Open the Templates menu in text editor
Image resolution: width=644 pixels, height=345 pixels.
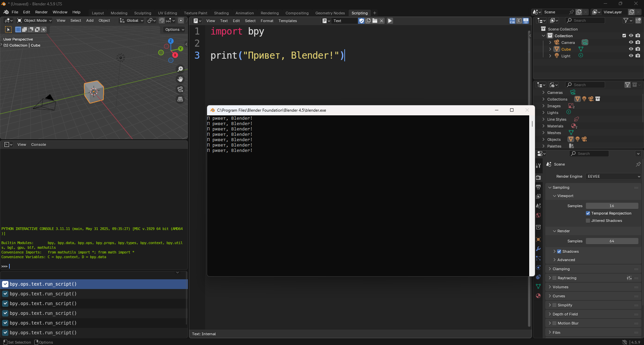(x=288, y=21)
